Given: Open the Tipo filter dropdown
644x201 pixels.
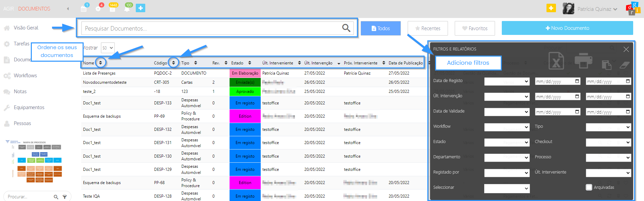Looking at the screenshot, I should tap(608, 127).
